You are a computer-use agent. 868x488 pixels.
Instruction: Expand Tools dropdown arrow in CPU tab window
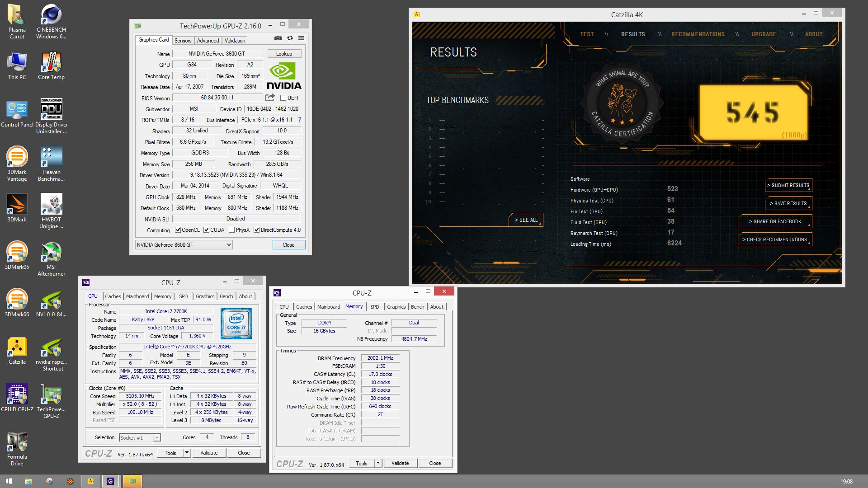pos(187,453)
